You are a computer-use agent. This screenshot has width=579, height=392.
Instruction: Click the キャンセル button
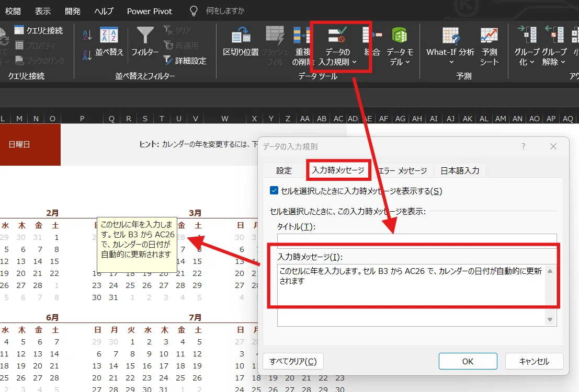click(x=534, y=361)
